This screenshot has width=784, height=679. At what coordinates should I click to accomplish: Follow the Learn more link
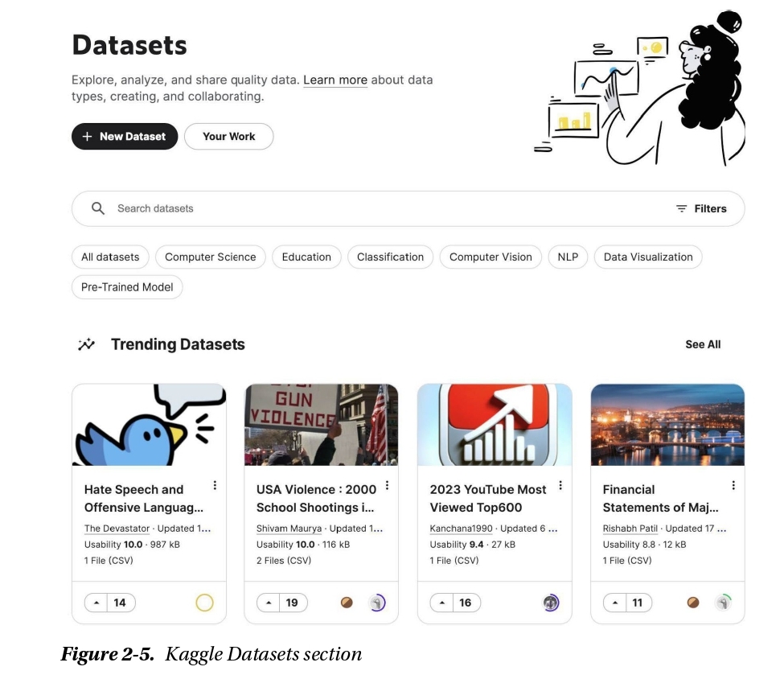click(335, 80)
